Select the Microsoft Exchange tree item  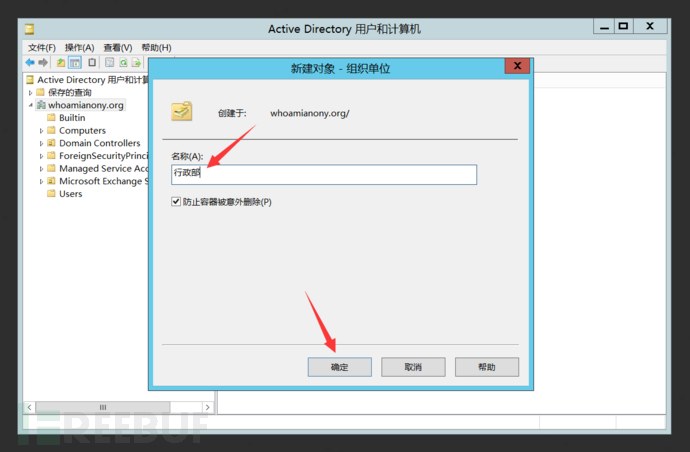click(103, 181)
